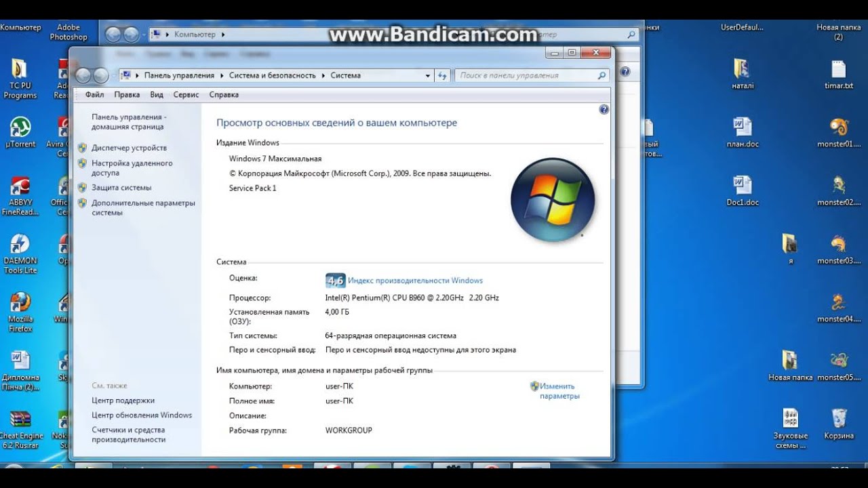This screenshot has width=868, height=488.
Task: Open Mozilla Firefox desktop icon
Action: [x=20, y=312]
